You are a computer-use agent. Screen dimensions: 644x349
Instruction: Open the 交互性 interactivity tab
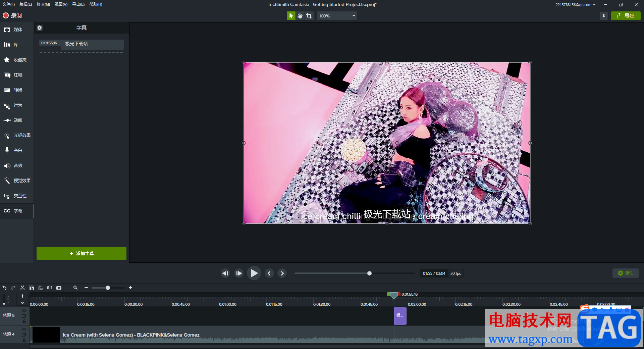coord(16,196)
